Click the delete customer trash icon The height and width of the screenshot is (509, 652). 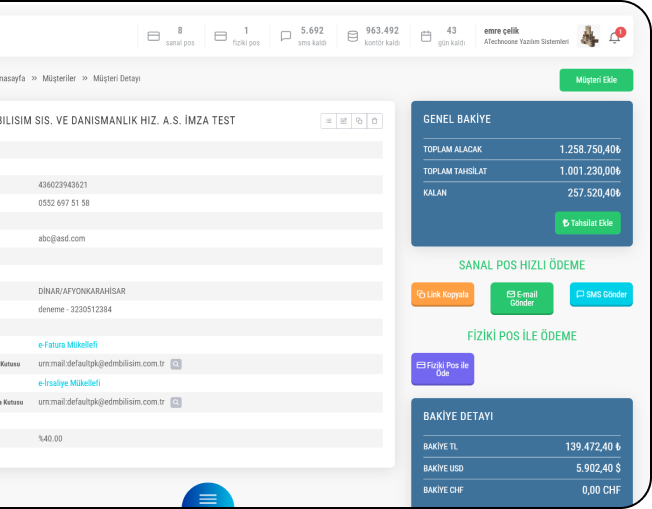tap(375, 121)
